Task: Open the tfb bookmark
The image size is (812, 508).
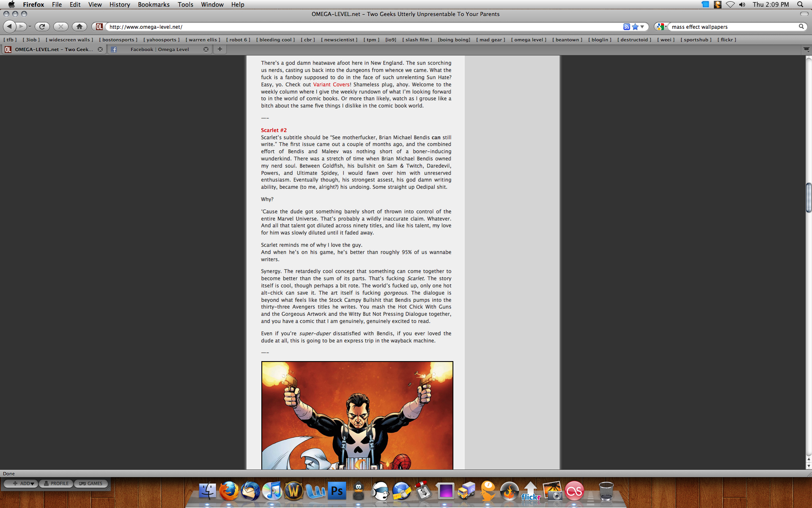Action: (x=10, y=40)
